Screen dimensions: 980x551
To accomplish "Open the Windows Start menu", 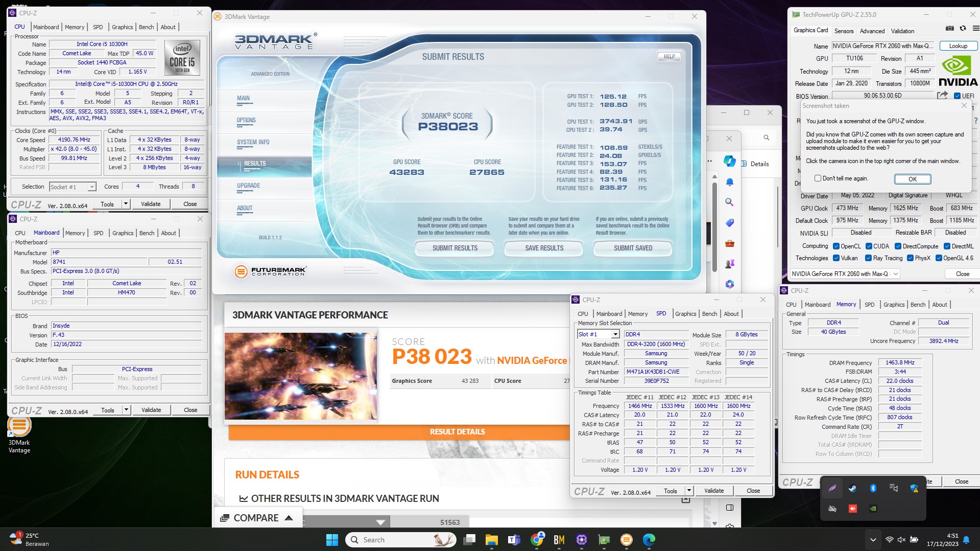I will click(x=332, y=539).
